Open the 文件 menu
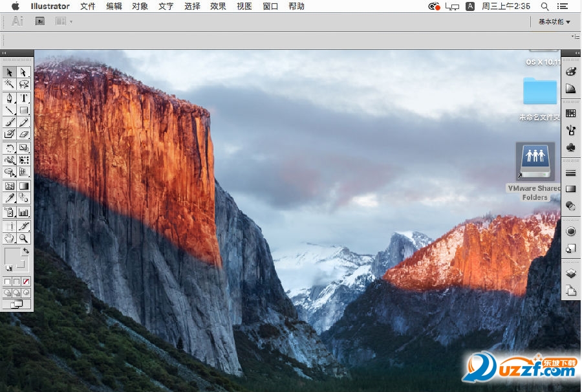 click(x=88, y=6)
